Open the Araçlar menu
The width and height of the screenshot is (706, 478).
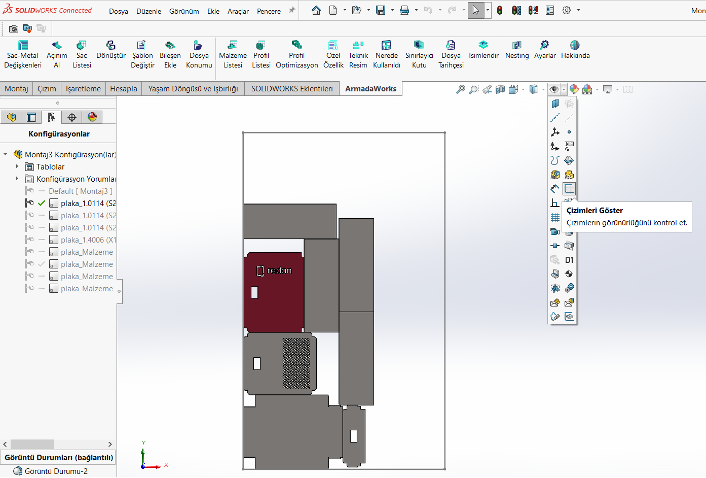click(236, 10)
